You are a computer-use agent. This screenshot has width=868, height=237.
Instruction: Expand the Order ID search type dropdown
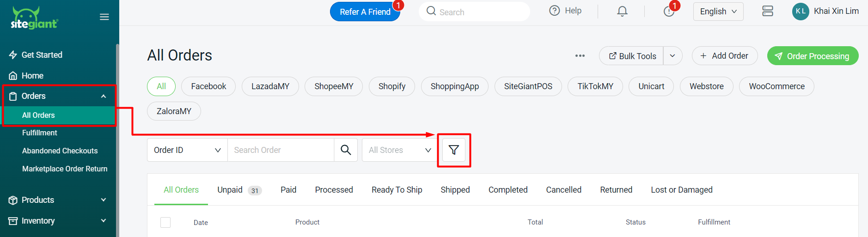tap(187, 150)
